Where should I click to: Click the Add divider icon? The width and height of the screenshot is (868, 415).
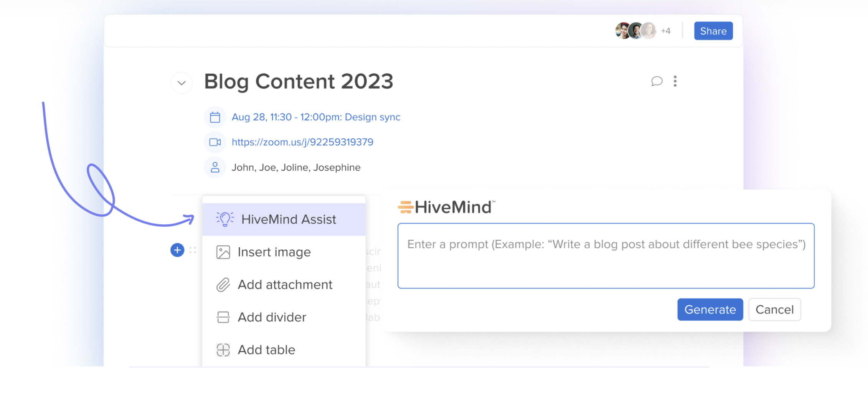pyautogui.click(x=223, y=317)
